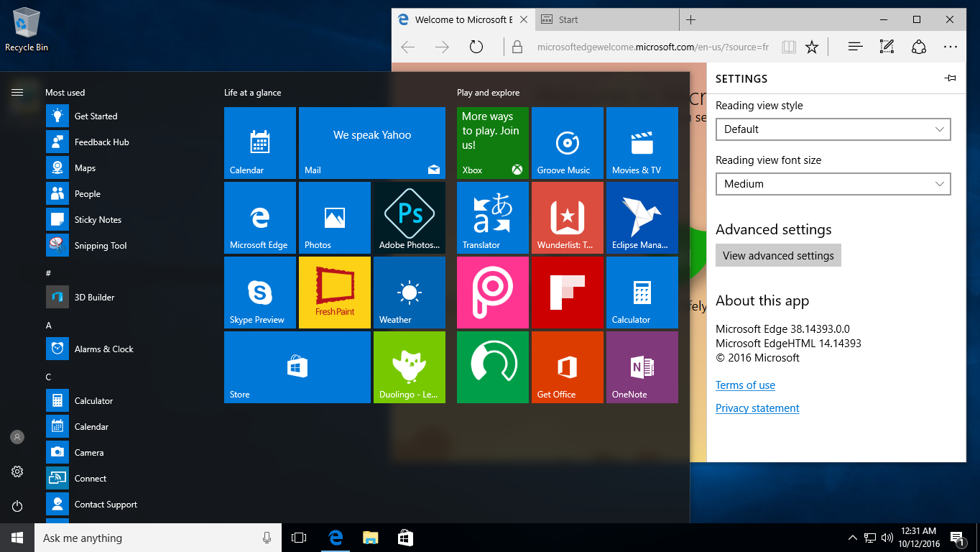The image size is (980, 552).
Task: Launch the Duolingo tile
Action: [410, 367]
